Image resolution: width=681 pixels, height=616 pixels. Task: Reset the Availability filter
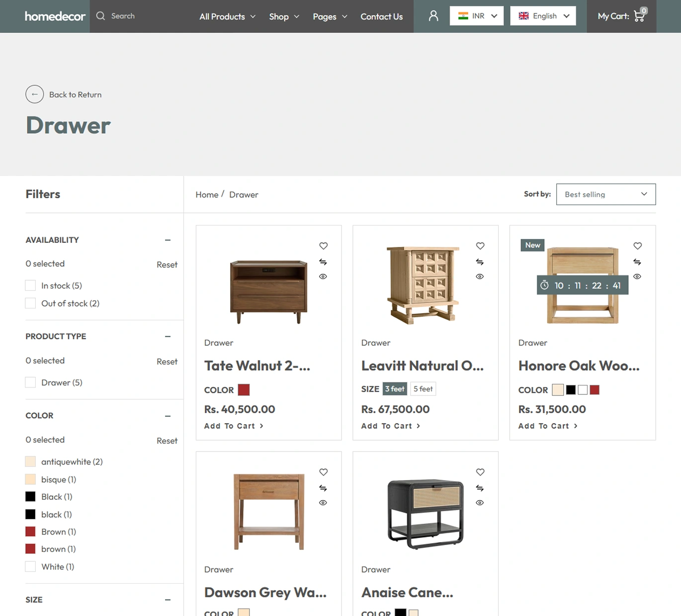tap(167, 265)
